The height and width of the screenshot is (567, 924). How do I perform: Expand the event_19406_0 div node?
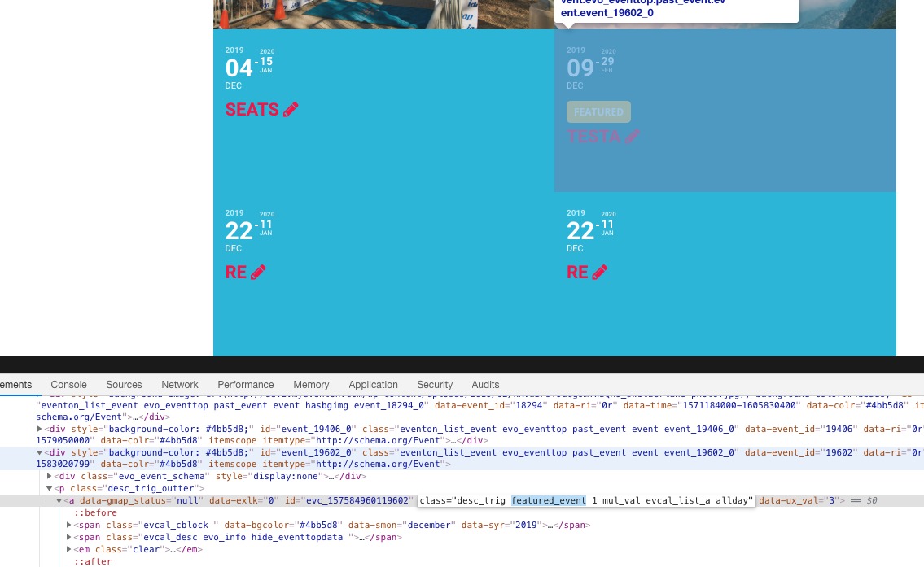click(x=40, y=429)
